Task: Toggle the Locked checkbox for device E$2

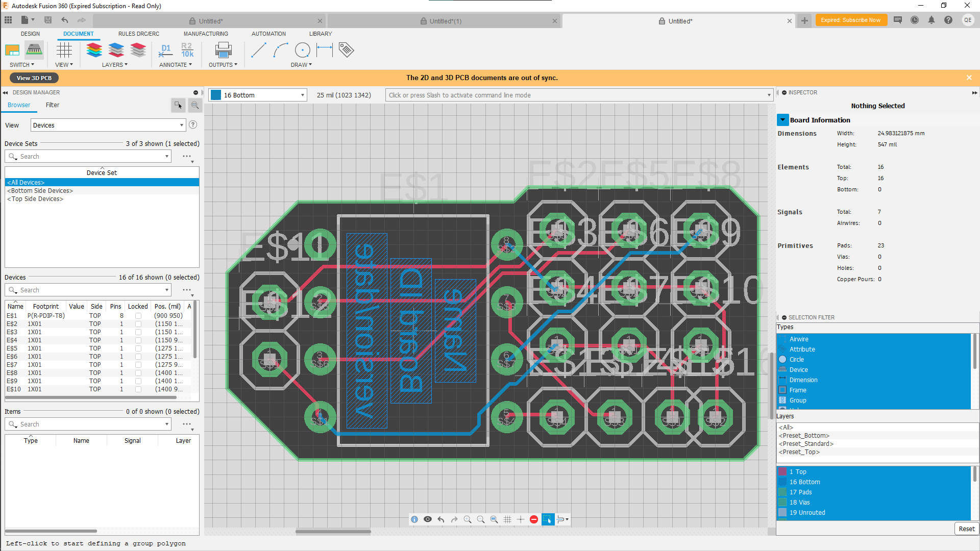Action: tap(138, 323)
